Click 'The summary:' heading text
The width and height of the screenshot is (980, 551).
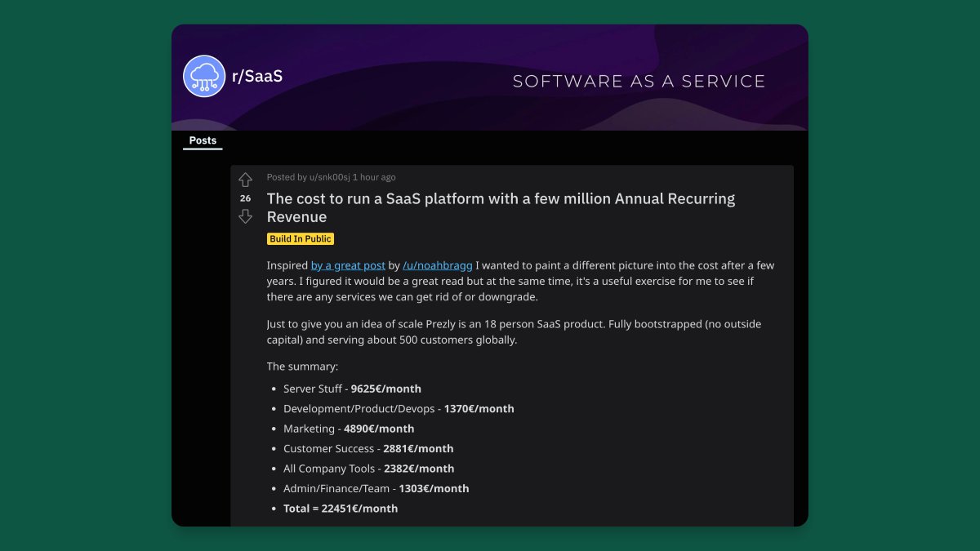tap(302, 367)
